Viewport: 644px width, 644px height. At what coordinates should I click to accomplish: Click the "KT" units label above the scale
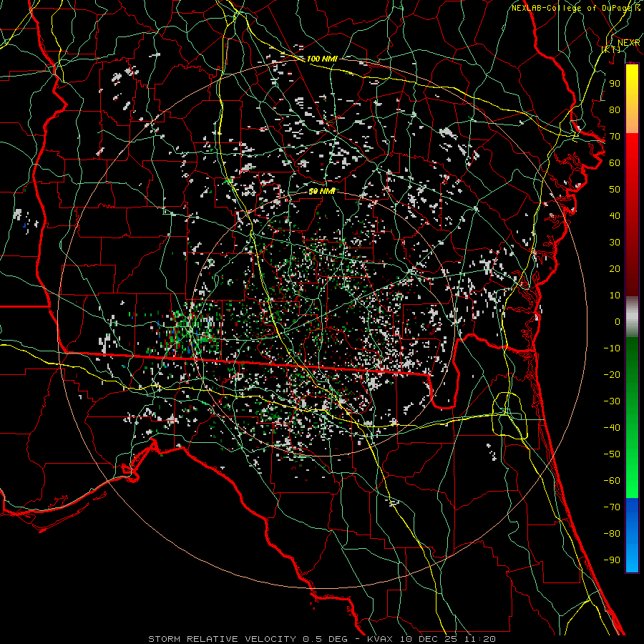[611, 49]
